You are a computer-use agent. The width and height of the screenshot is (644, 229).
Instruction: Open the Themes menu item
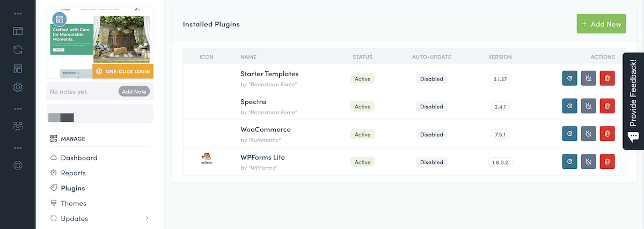click(x=74, y=203)
